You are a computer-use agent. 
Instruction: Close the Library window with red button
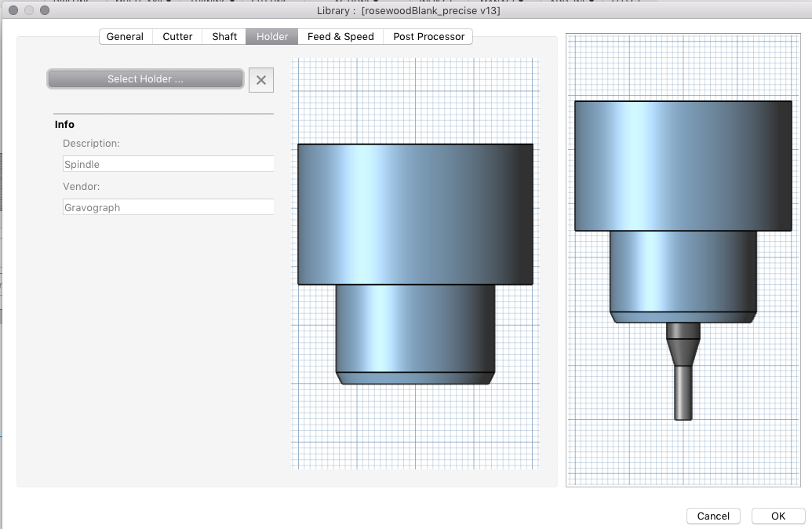(13, 10)
